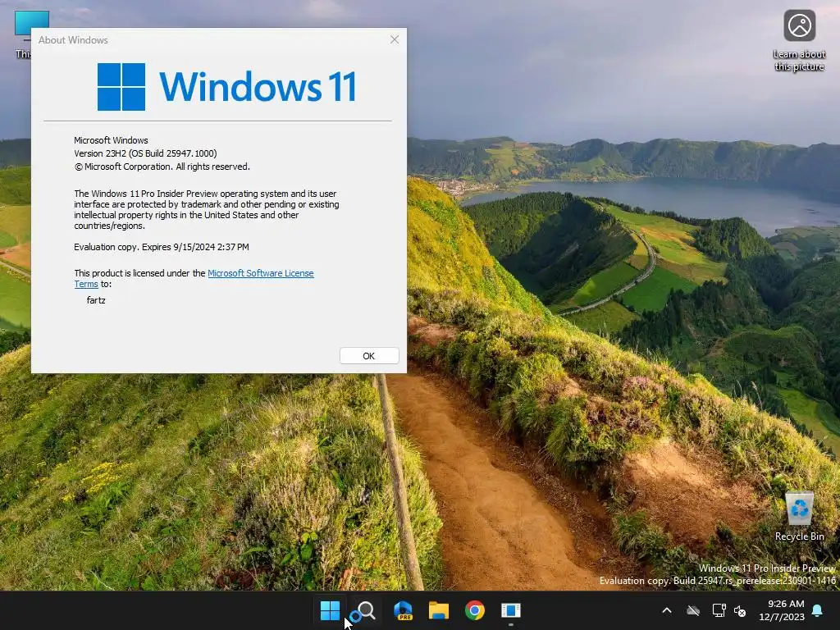Show hidden system tray icons

(667, 610)
